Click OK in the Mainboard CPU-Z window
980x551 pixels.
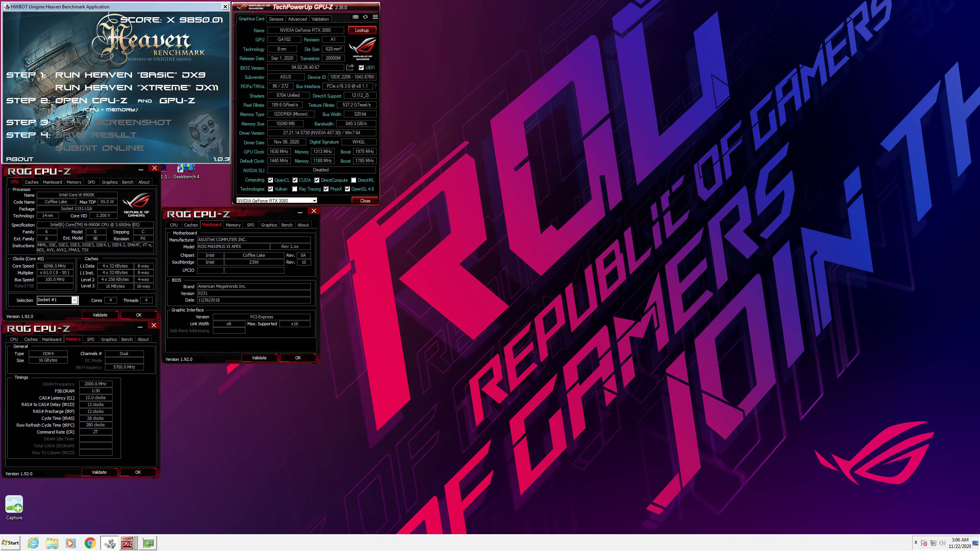pyautogui.click(x=298, y=358)
